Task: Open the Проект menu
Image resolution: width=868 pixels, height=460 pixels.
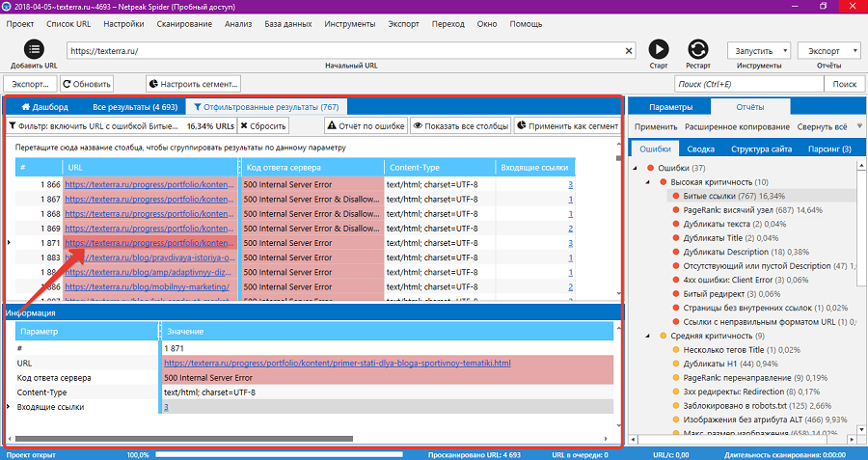Action: pos(20,24)
